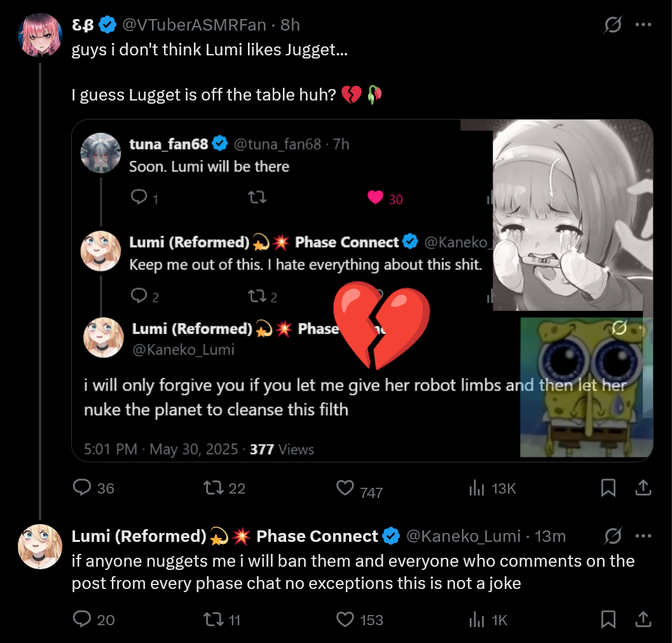672x643 pixels.
Task: Reply to VTuberASMRFan's post
Action: pos(83,488)
